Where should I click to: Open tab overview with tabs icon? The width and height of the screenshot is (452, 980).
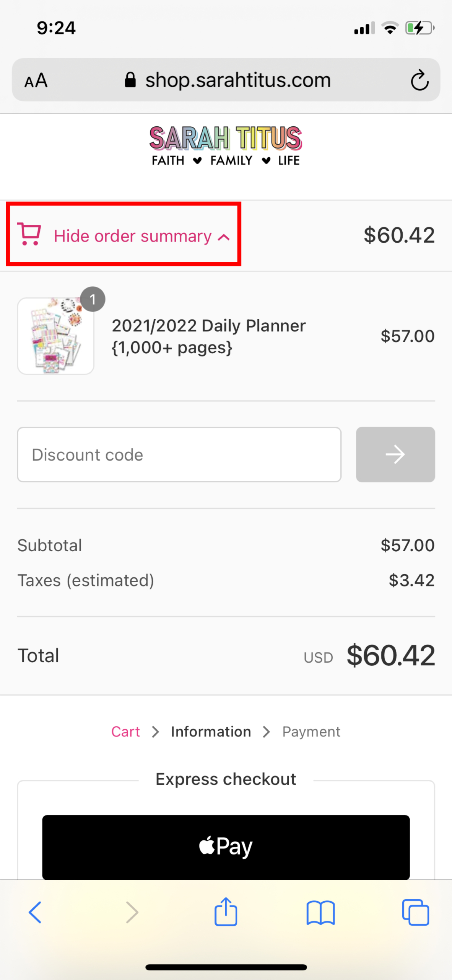coord(416,912)
